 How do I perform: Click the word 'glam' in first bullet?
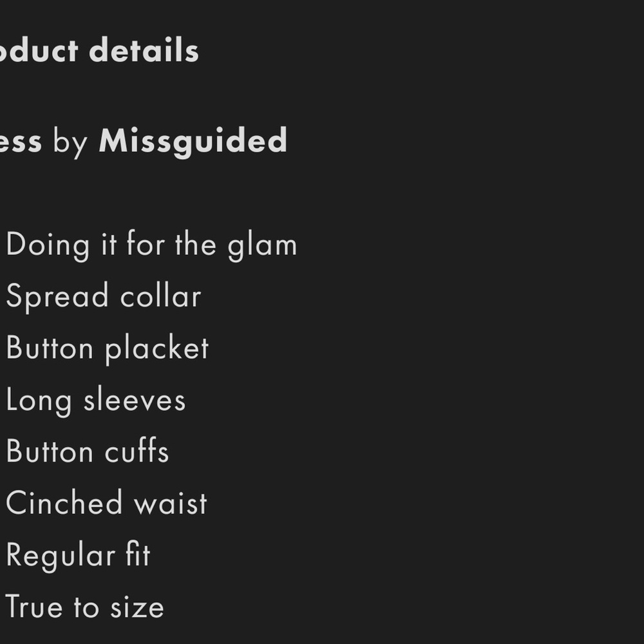point(262,247)
